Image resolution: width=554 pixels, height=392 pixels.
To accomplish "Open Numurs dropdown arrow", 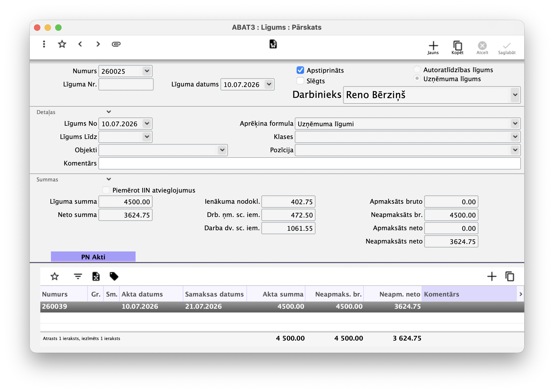I will click(x=147, y=71).
